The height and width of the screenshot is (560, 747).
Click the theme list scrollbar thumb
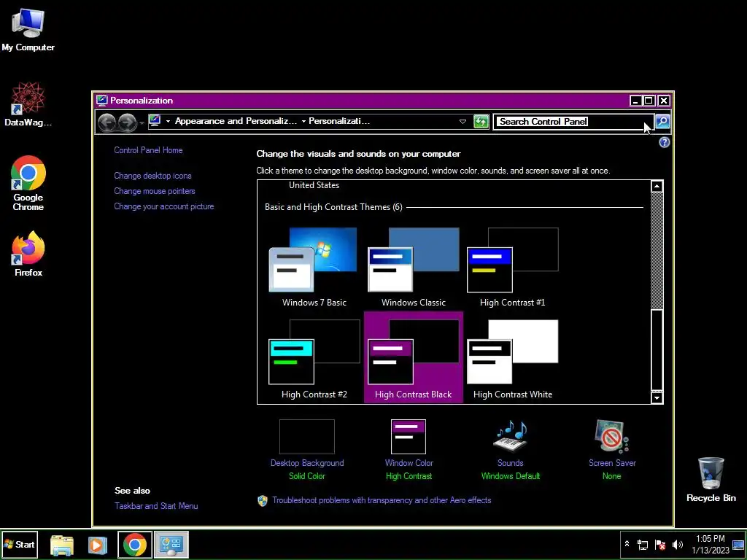657,350
